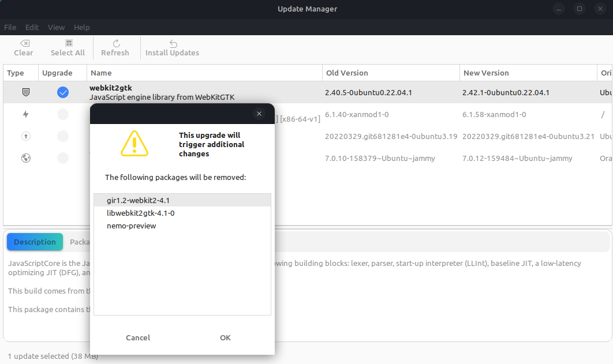Click the Select All toolbar icon
Image resolution: width=613 pixels, height=364 pixels.
point(68,43)
